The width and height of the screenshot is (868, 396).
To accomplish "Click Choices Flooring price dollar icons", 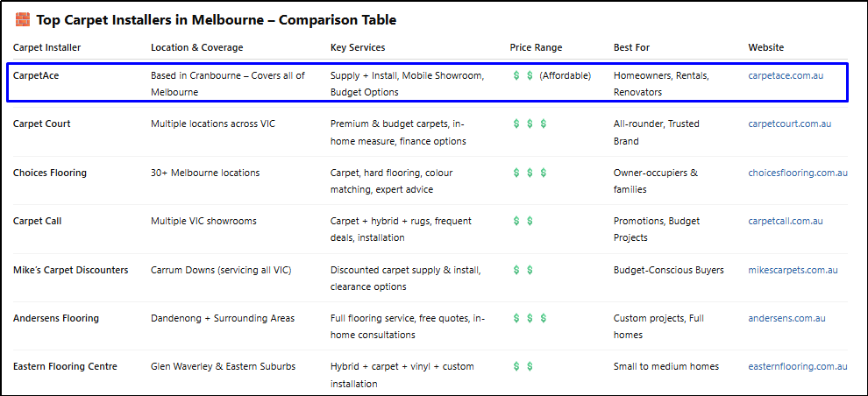I will click(x=530, y=173).
